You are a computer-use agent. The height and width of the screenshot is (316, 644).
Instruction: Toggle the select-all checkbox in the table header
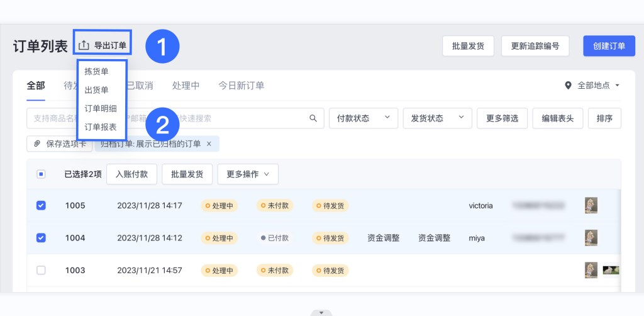(41, 174)
